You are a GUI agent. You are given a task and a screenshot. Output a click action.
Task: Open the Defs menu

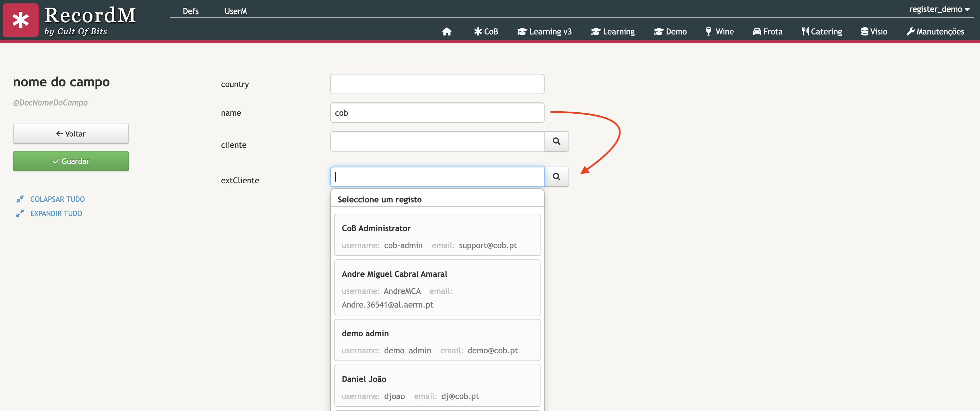191,11
